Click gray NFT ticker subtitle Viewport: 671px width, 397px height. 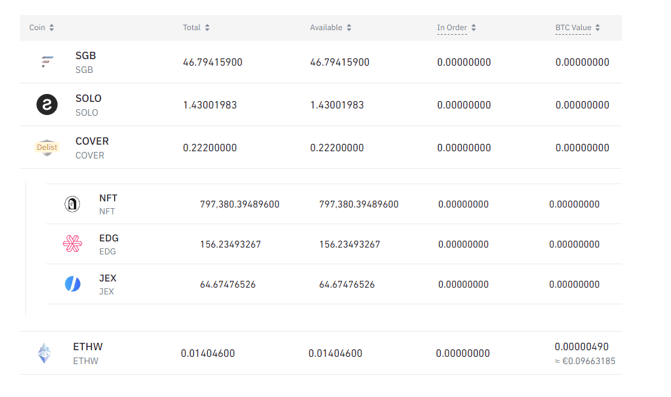point(107,211)
